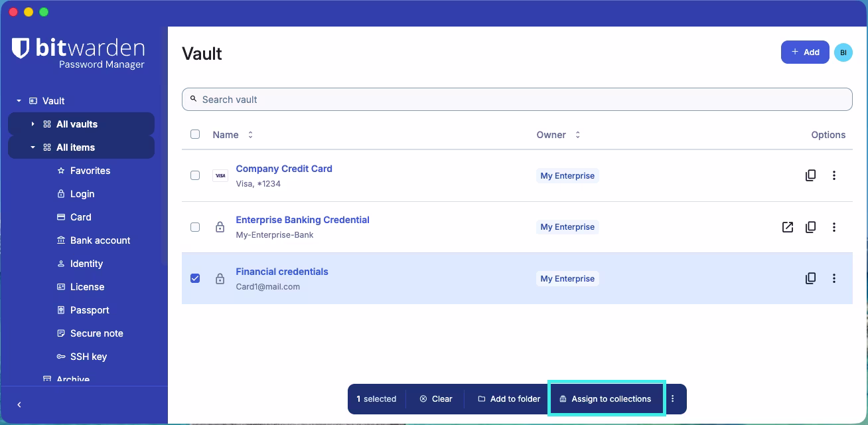The width and height of the screenshot is (868, 425).
Task: Focus the Search vault field
Action: click(x=517, y=100)
